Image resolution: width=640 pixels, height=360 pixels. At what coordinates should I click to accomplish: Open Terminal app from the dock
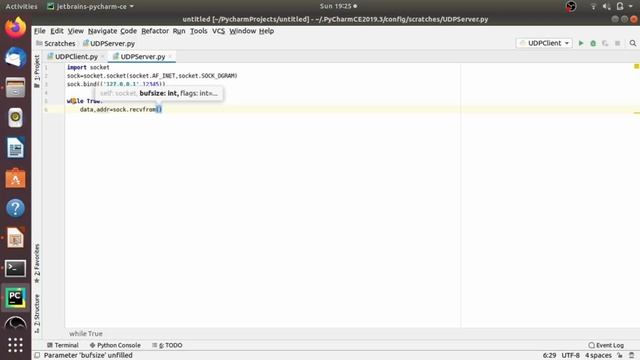[x=16, y=268]
